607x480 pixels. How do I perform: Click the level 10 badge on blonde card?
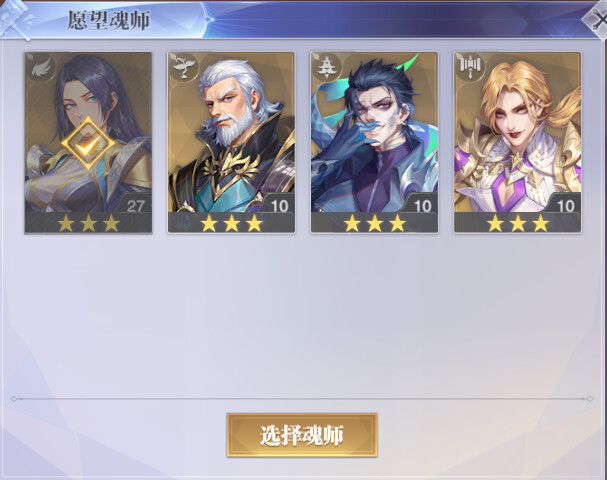(565, 204)
